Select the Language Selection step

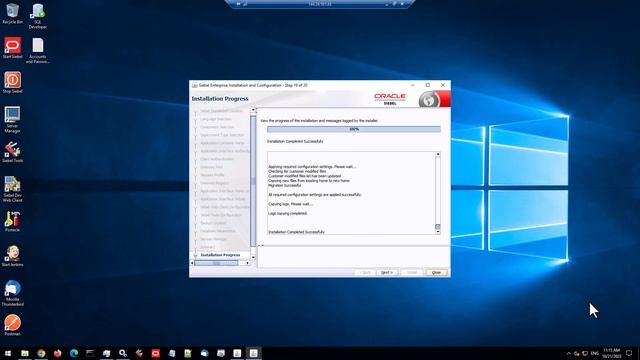pyautogui.click(x=216, y=119)
